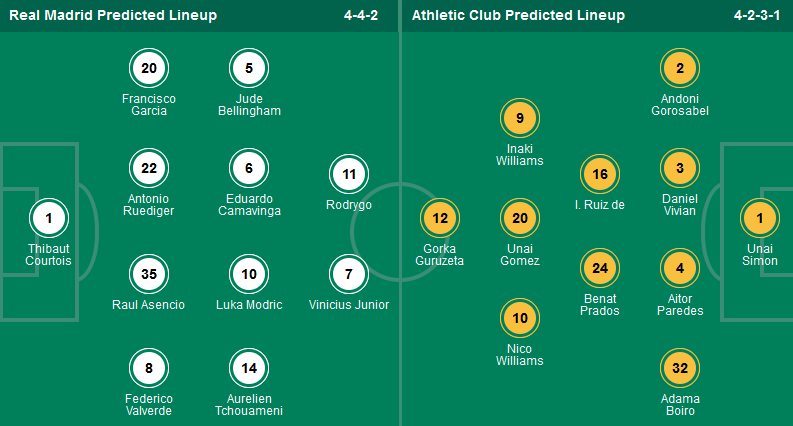
Task: Click the Eduardo Camavinga name label
Action: (x=249, y=205)
